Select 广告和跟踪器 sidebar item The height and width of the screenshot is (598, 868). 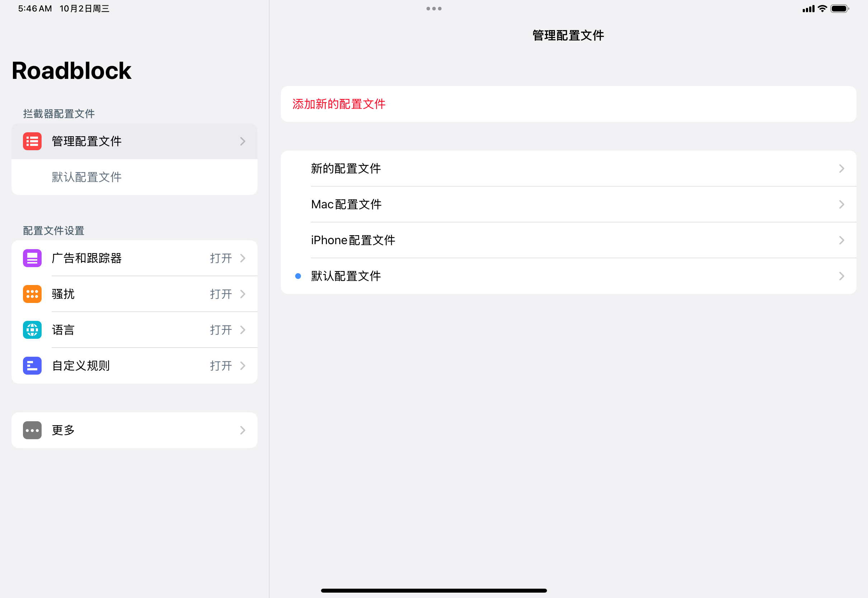click(134, 258)
